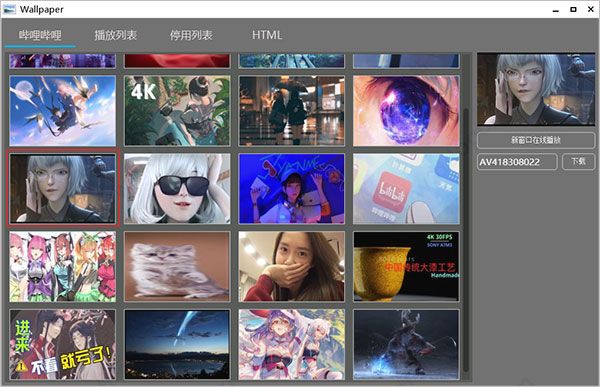Select the comet night sky wallpaper
600x387 pixels.
(177, 345)
